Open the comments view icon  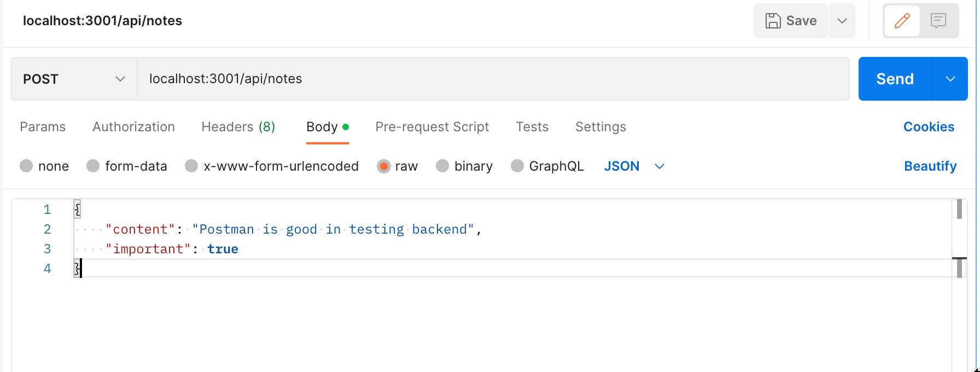click(x=938, y=21)
